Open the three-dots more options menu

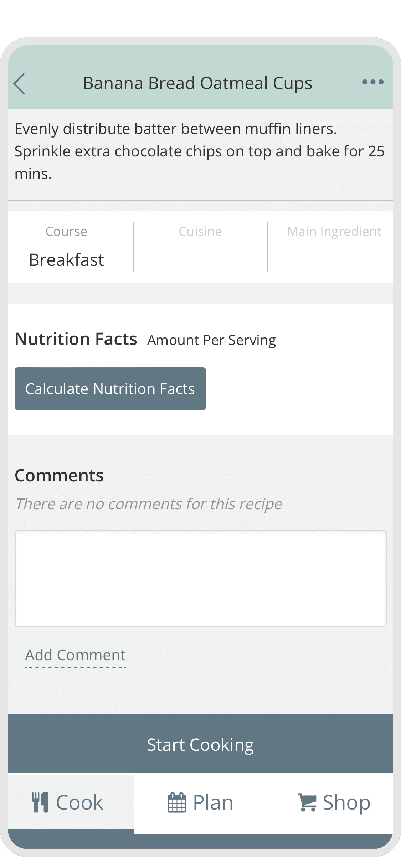372,82
